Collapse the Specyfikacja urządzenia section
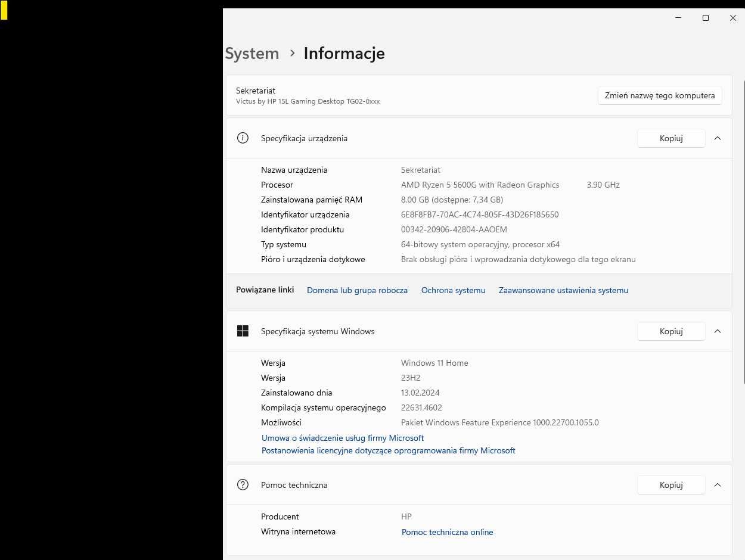Screen dimensions: 745x560 [718, 138]
